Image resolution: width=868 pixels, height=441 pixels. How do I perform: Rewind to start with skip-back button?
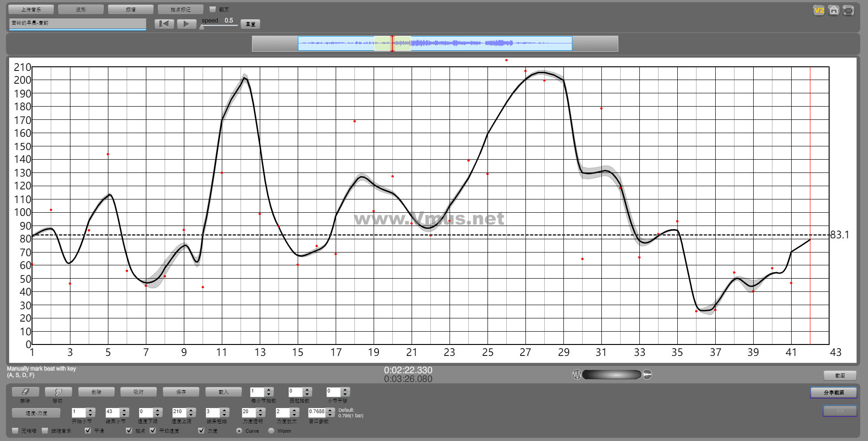(x=164, y=24)
